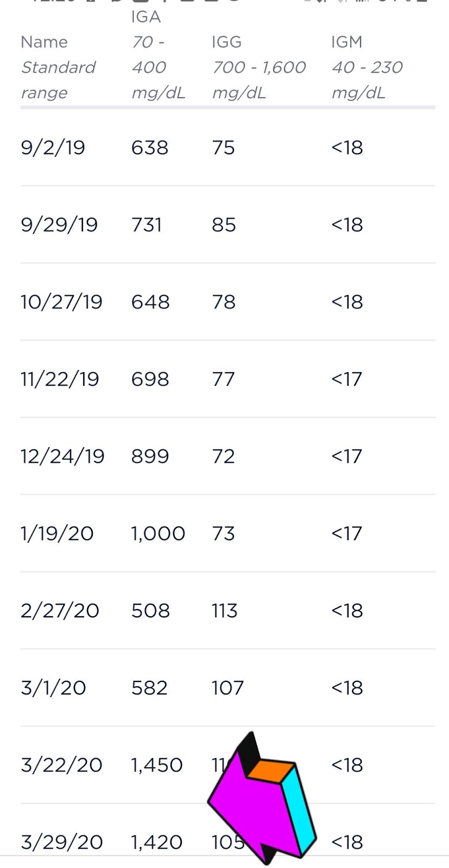
Task: Tap the Name Standard range header
Action: pos(58,67)
